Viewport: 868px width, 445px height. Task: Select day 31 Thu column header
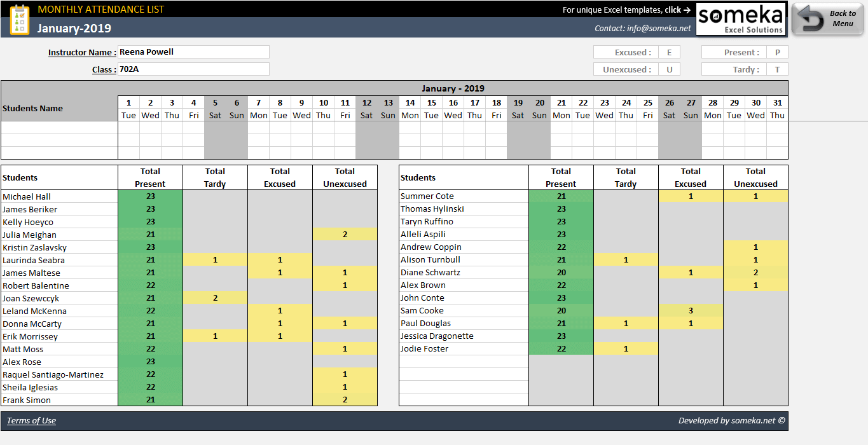coord(777,109)
